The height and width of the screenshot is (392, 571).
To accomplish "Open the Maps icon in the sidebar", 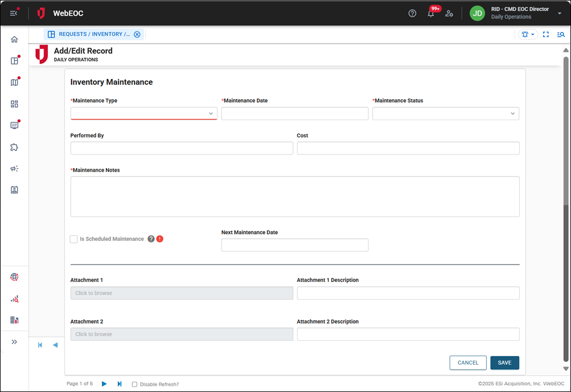I will pyautogui.click(x=15, y=81).
